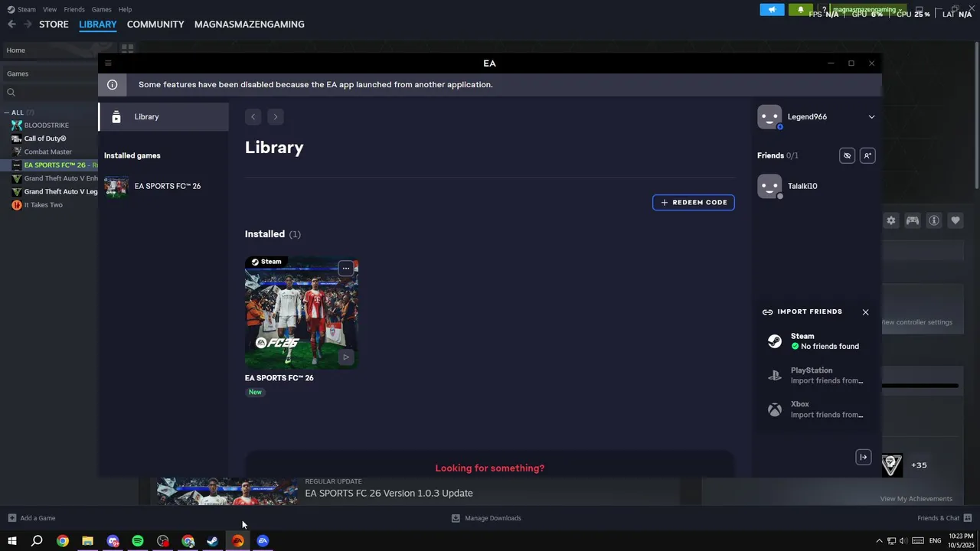Go forward with EA navigation arrow

point(276,117)
